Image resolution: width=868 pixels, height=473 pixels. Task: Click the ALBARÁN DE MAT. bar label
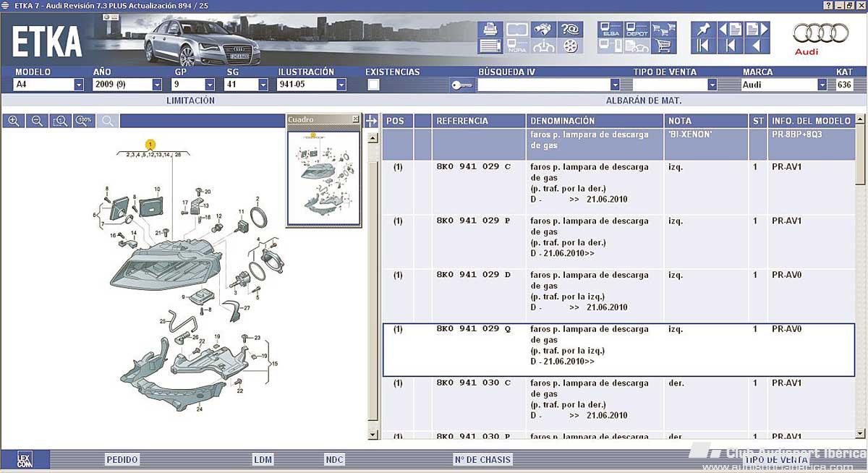point(644,101)
